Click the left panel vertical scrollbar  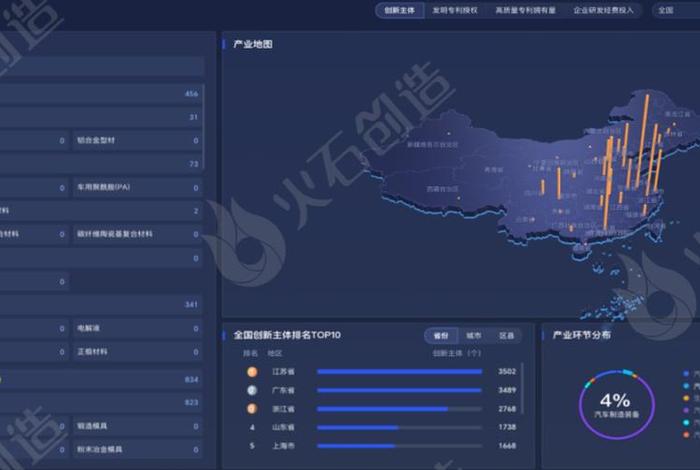[x=204, y=127]
